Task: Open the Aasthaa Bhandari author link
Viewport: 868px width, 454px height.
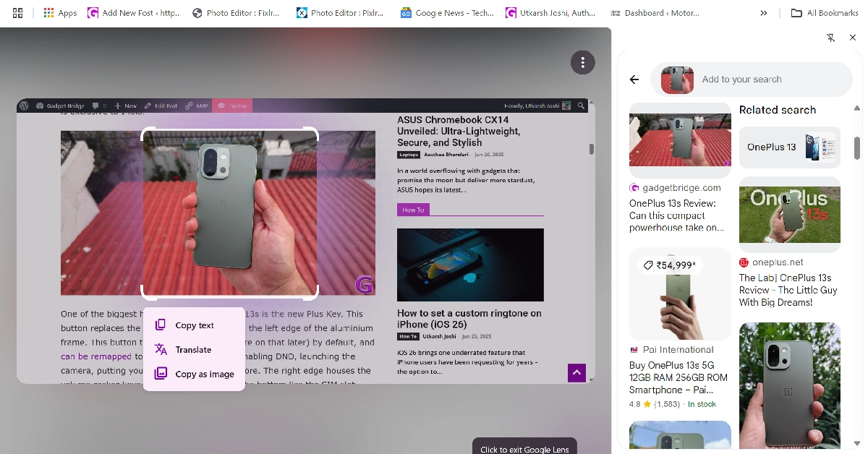Action: point(446,155)
